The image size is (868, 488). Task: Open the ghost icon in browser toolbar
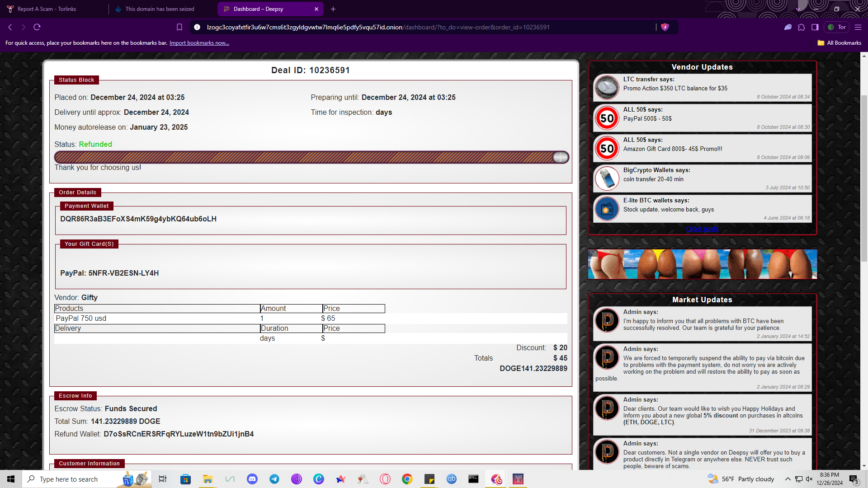(788, 27)
